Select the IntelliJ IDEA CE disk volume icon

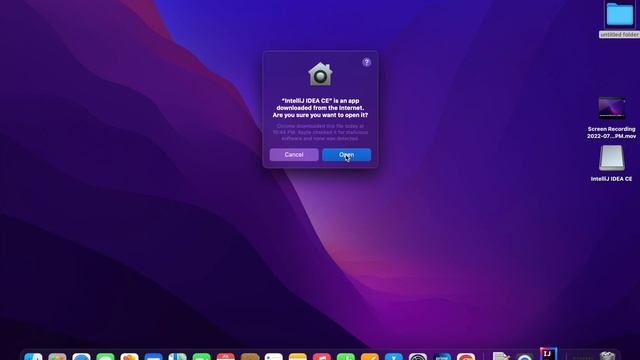point(611,158)
